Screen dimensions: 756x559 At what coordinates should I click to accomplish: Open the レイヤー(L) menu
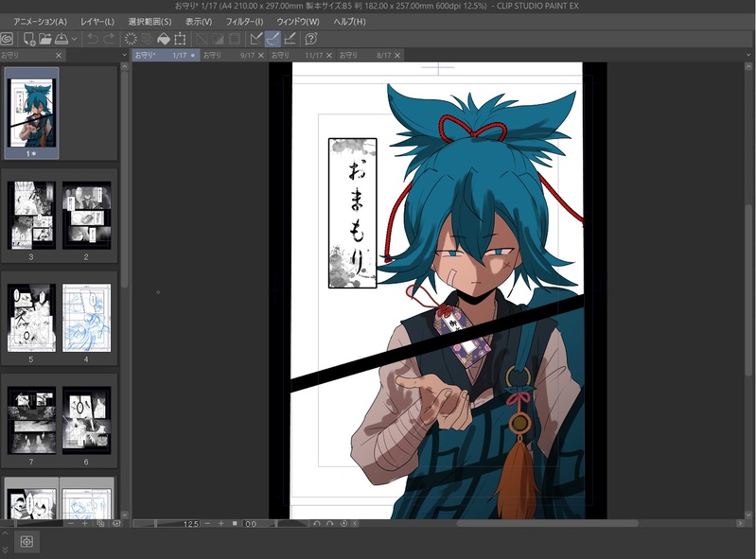coord(97,22)
